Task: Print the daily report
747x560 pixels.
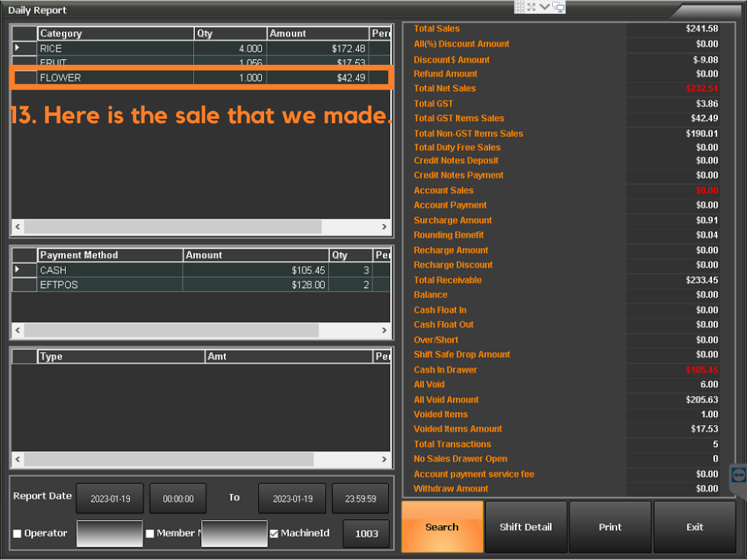Action: (610, 527)
